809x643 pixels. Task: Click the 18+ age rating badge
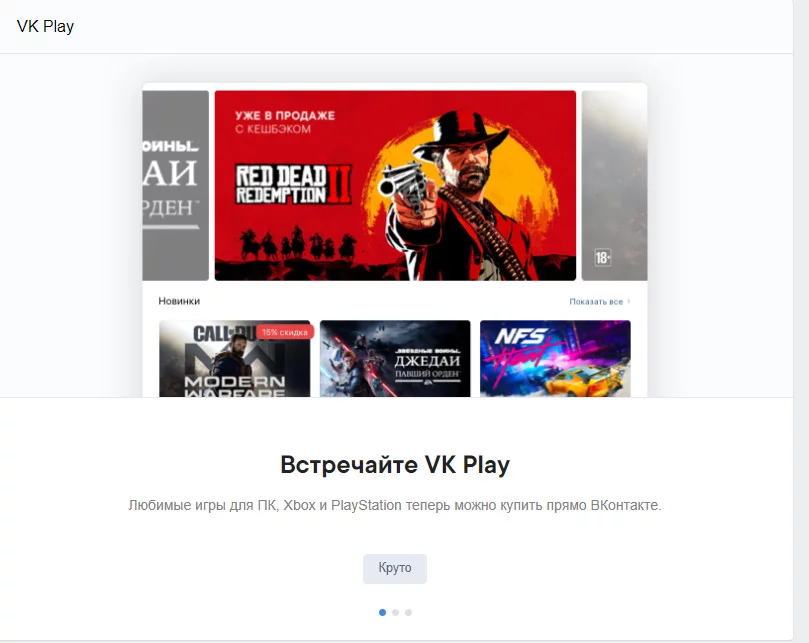(x=603, y=258)
